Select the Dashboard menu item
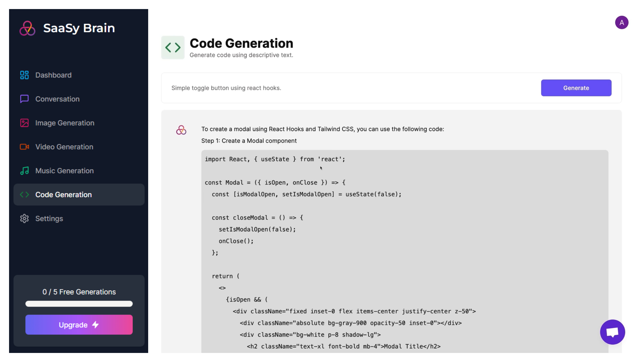The height and width of the screenshot is (362, 644). point(79,75)
